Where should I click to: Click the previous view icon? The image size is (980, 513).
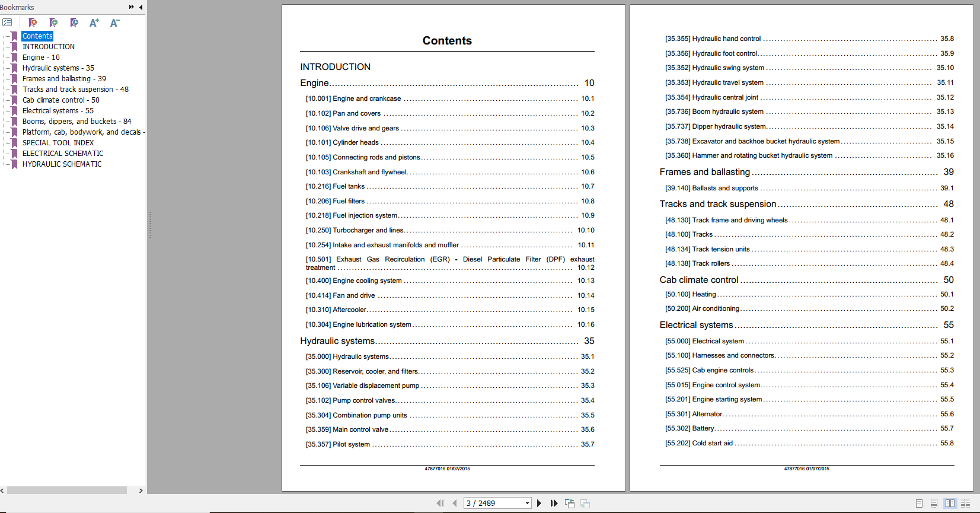point(570,503)
